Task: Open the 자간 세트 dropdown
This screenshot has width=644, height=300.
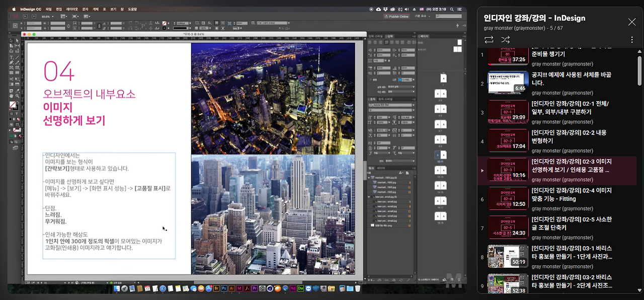Action: (x=401, y=92)
